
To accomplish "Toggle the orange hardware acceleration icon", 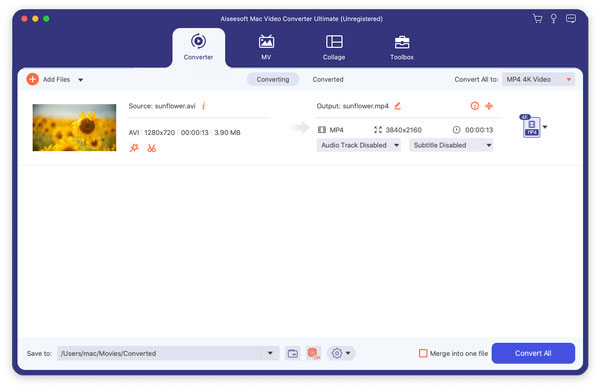I will pyautogui.click(x=313, y=353).
